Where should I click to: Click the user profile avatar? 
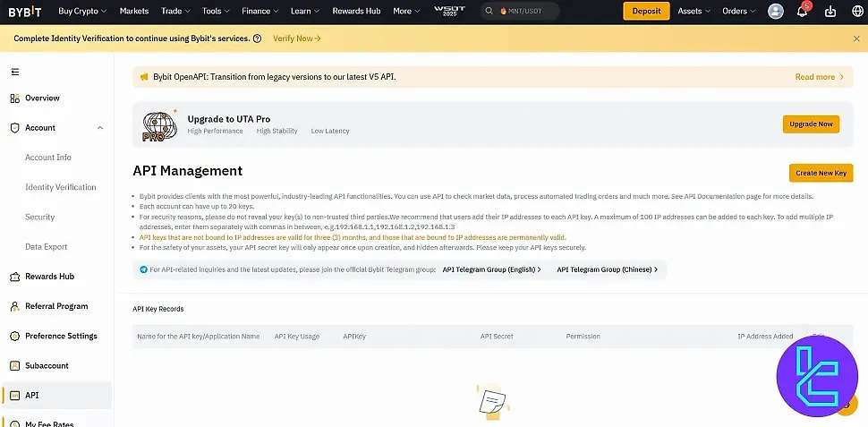776,12
